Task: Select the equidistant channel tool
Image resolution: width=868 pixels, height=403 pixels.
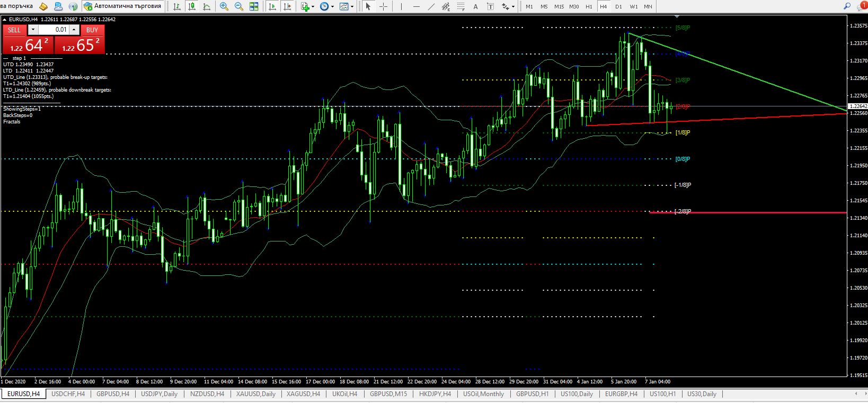Action: [x=446, y=6]
